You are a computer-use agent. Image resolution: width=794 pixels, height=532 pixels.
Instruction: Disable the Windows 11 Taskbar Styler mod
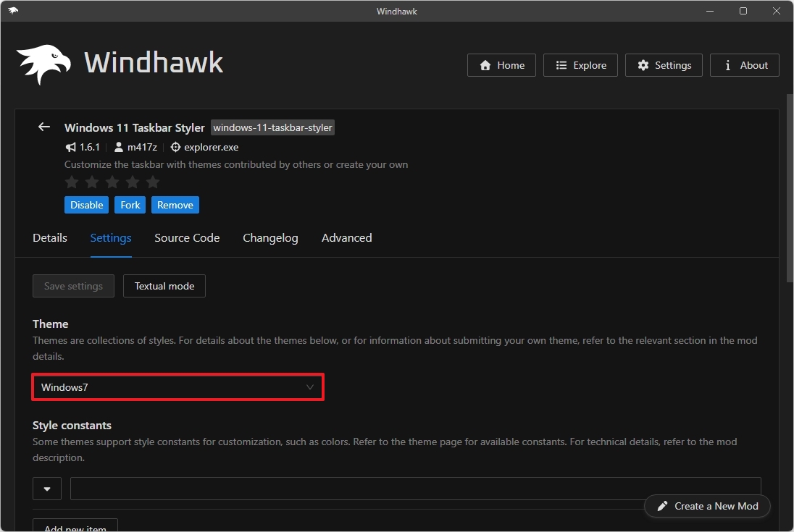click(x=86, y=205)
